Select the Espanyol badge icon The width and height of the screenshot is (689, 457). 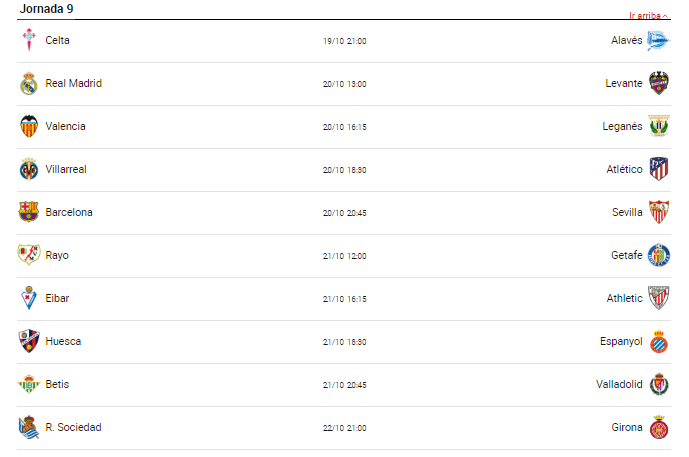(x=658, y=341)
